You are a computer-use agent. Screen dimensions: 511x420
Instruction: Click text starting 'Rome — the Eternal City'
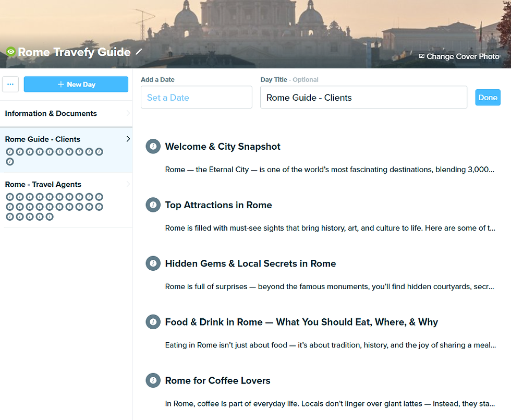point(330,170)
